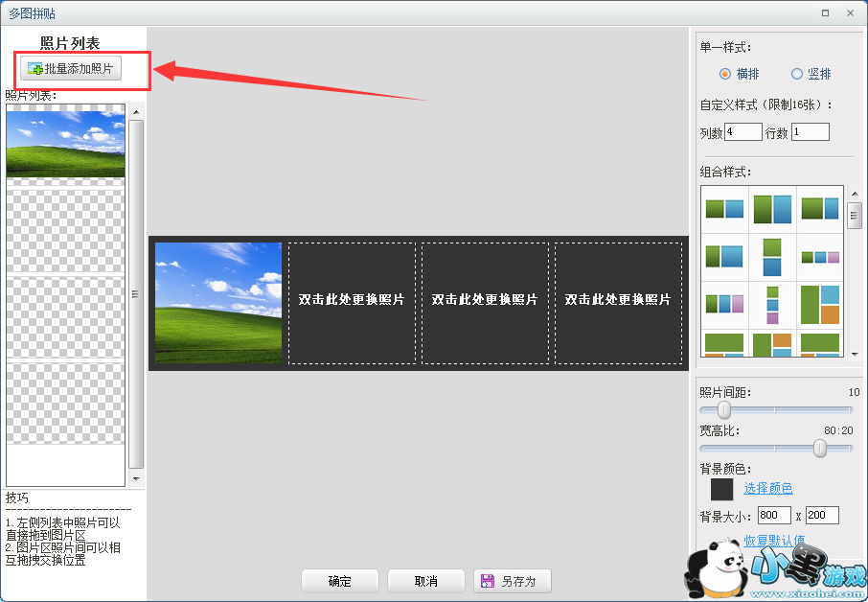This screenshot has height=602, width=868.
Task: Click the 宽高比 aspect ratio slider handle
Action: (x=820, y=448)
